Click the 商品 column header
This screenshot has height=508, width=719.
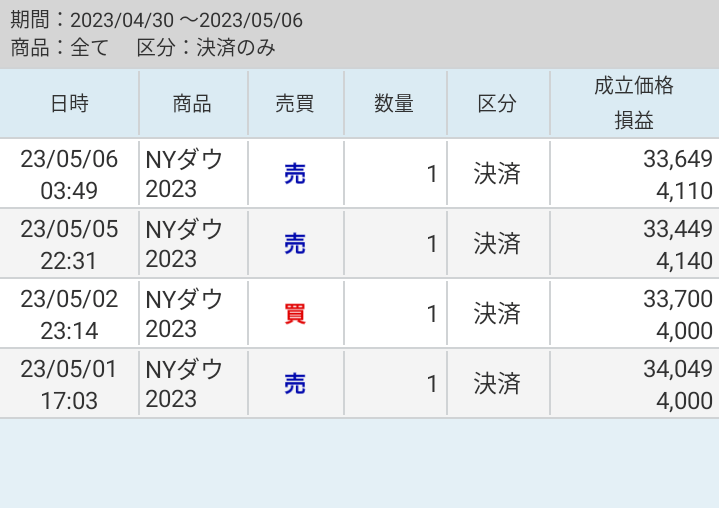coord(192,103)
